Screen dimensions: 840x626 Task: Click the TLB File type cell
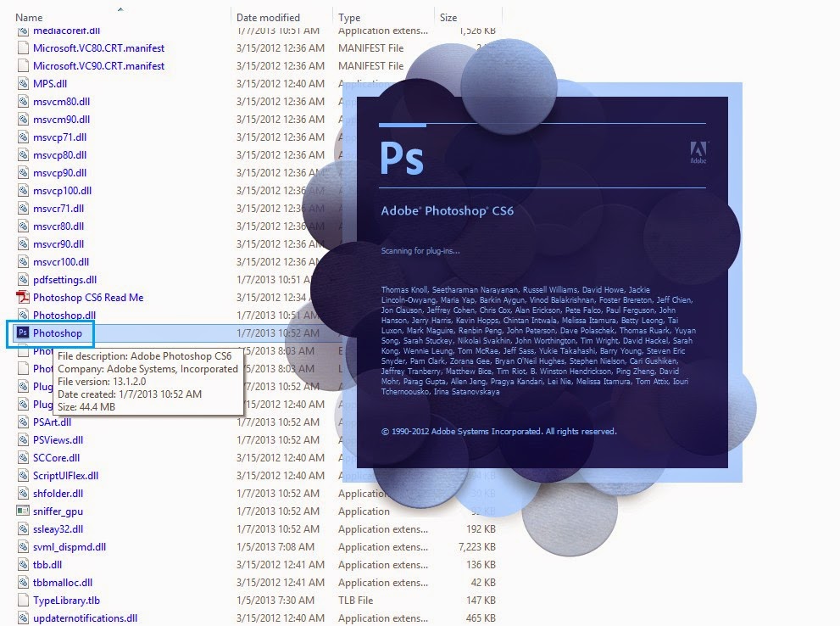pyautogui.click(x=356, y=601)
